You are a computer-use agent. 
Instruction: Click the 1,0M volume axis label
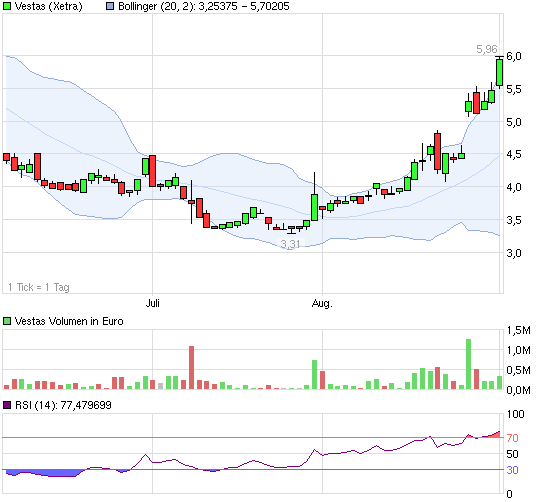click(519, 350)
